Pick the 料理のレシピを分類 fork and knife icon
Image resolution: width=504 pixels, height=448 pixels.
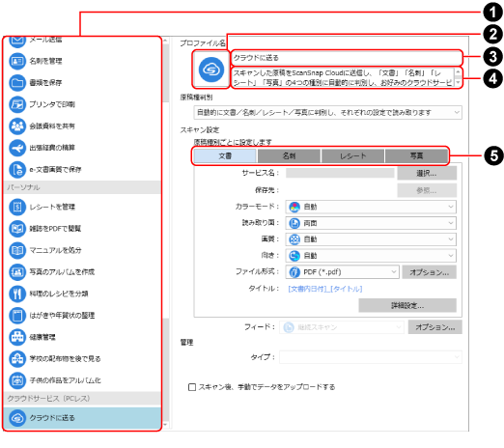tap(17, 294)
